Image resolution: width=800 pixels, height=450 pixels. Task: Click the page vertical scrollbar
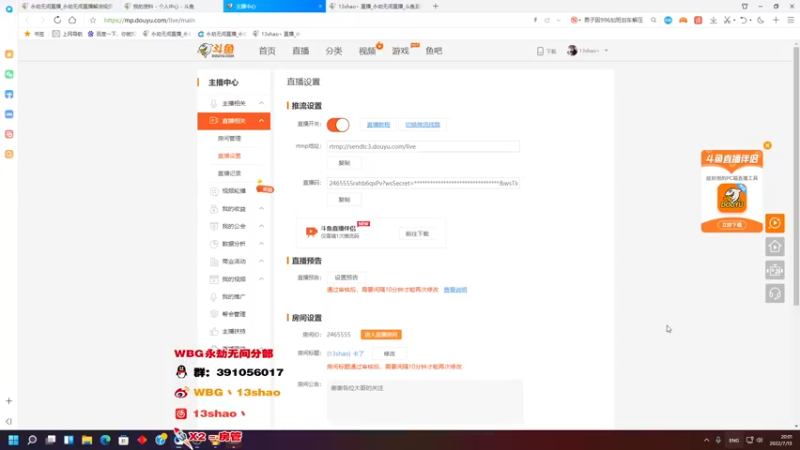[x=796, y=177]
